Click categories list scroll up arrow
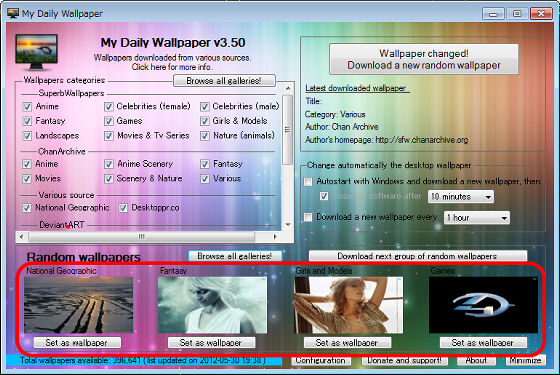 (288, 88)
